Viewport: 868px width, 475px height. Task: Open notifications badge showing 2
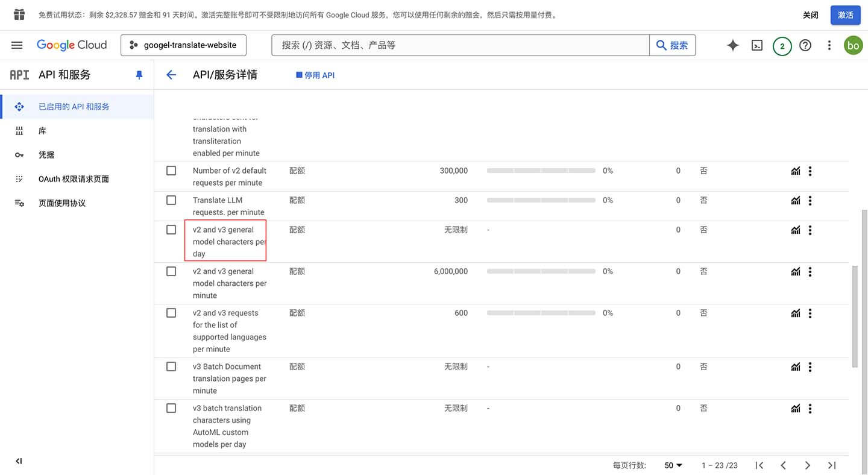click(x=782, y=46)
